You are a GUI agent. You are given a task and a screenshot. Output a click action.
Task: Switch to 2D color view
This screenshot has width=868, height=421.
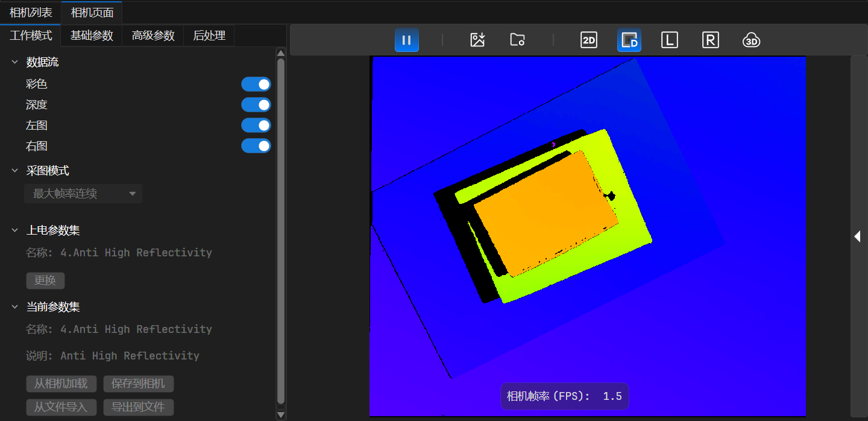(588, 40)
